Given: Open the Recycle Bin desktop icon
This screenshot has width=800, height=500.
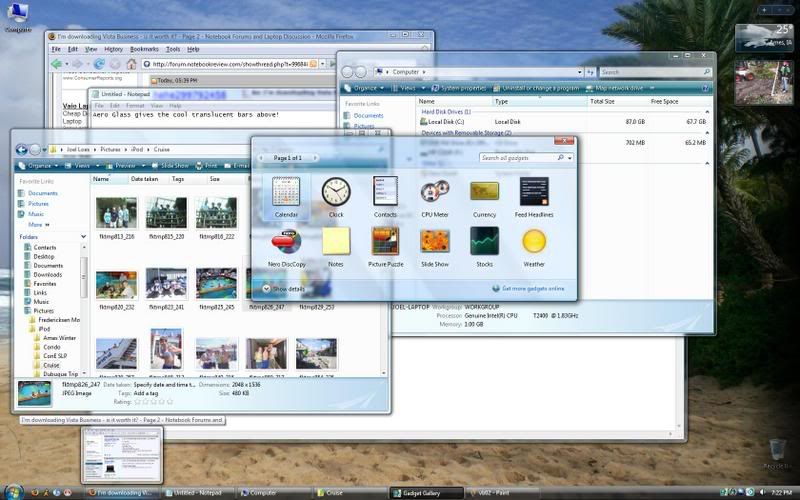Looking at the screenshot, I should pyautogui.click(x=777, y=454).
